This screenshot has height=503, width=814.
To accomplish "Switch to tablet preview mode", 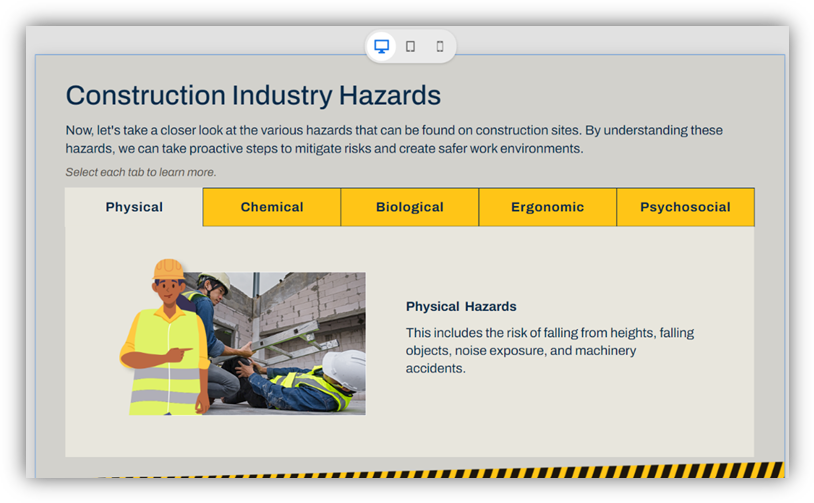I will tap(410, 46).
